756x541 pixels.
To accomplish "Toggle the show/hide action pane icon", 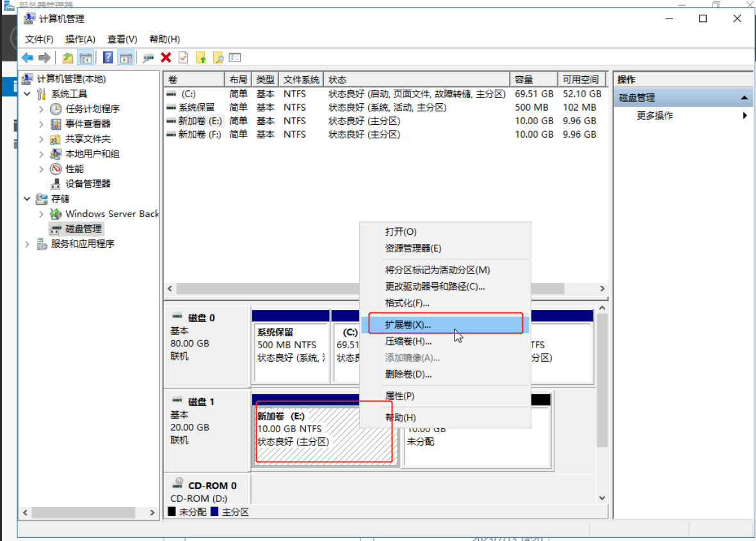I will 125,58.
